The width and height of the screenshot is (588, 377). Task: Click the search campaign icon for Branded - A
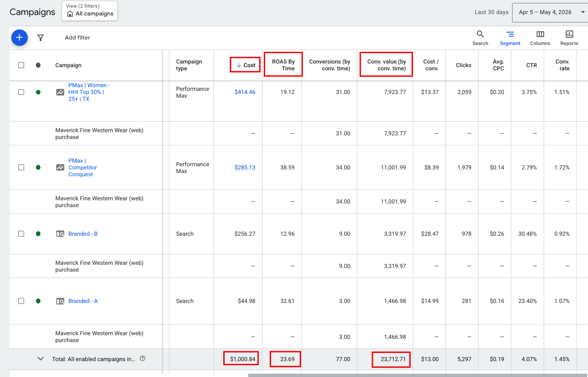coord(60,301)
